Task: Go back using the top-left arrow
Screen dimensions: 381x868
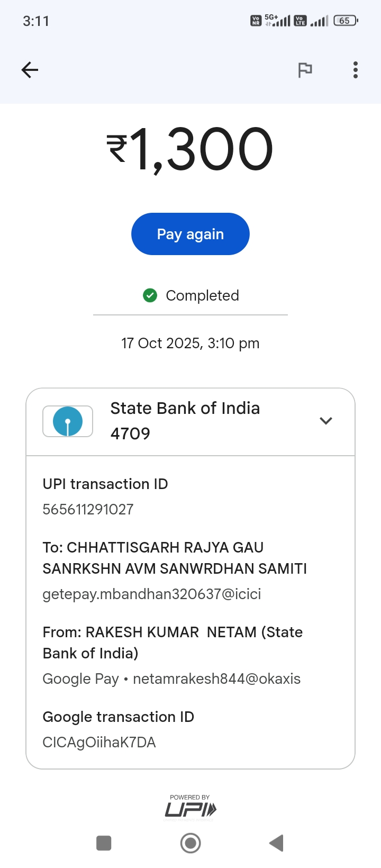Action: [x=30, y=70]
